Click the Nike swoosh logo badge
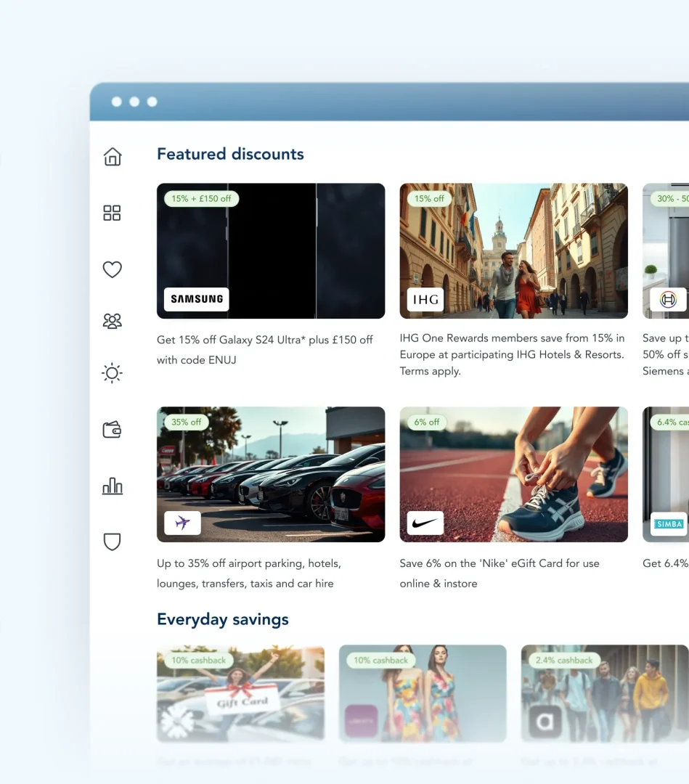This screenshot has width=689, height=784. [x=425, y=523]
